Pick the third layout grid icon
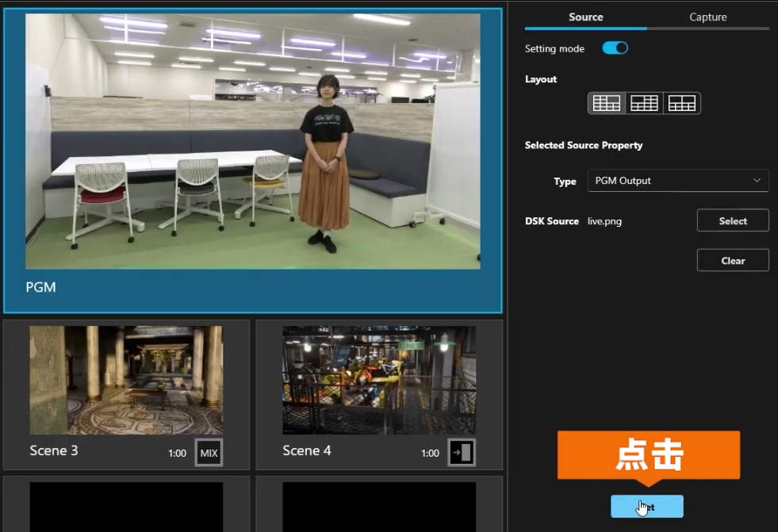 click(681, 103)
